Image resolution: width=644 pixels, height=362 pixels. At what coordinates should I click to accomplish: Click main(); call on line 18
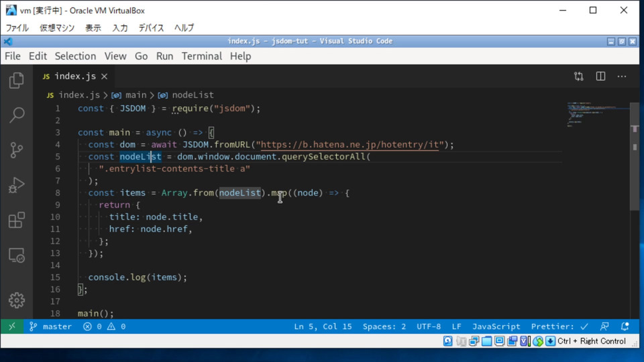[x=96, y=314]
